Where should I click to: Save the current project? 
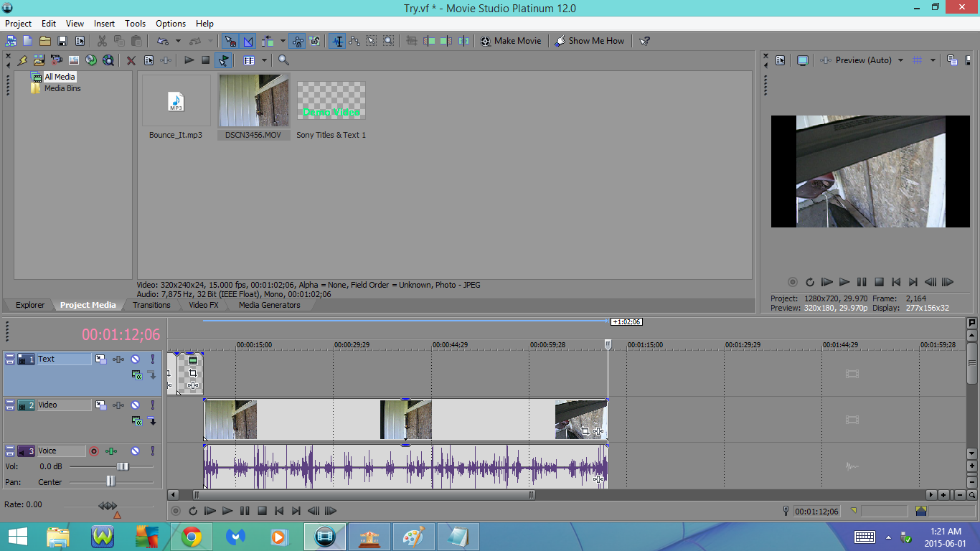tap(62, 41)
